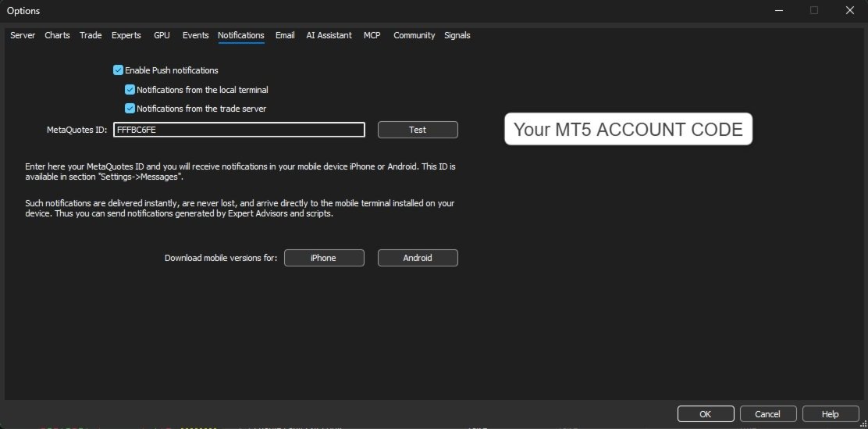Click the "MetaQuotes ID:" label
This screenshot has height=429, width=868.
click(x=77, y=130)
